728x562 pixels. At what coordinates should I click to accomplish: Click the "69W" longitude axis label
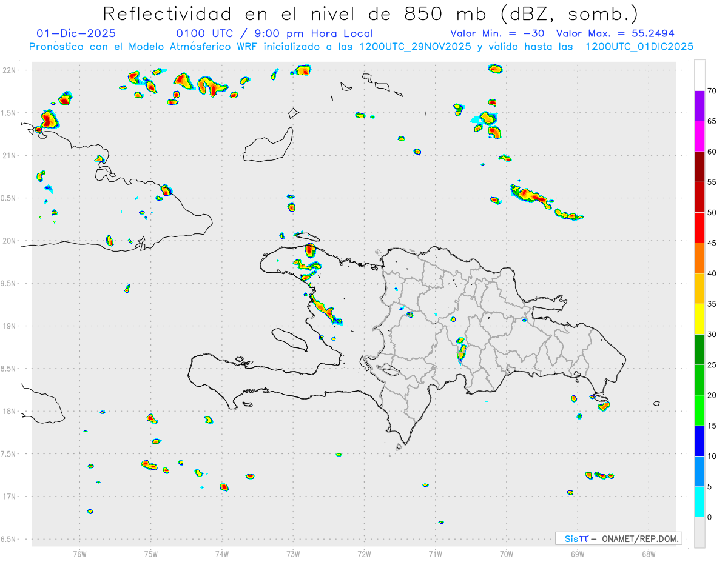[x=578, y=554]
